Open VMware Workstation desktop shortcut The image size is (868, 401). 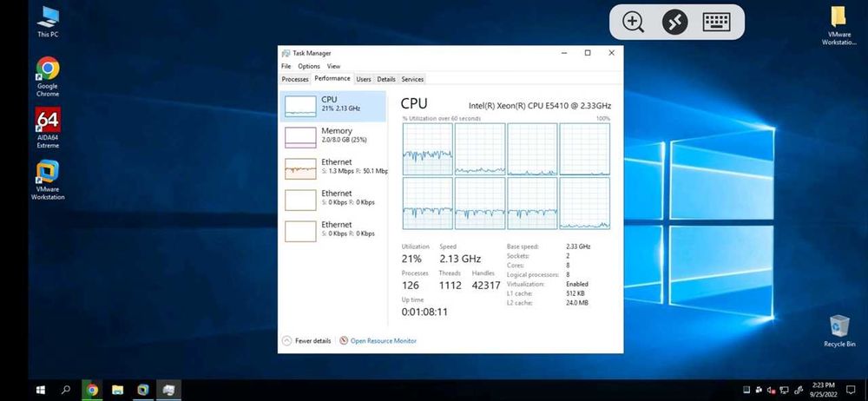[48, 180]
